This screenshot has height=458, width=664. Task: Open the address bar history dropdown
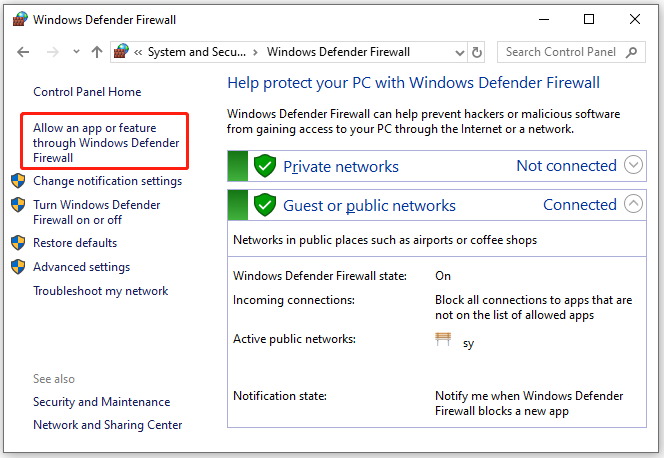(x=459, y=52)
